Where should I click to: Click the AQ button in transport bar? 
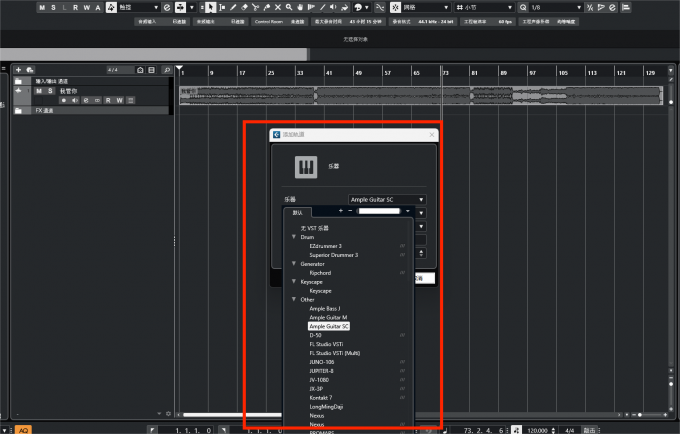(x=23, y=430)
